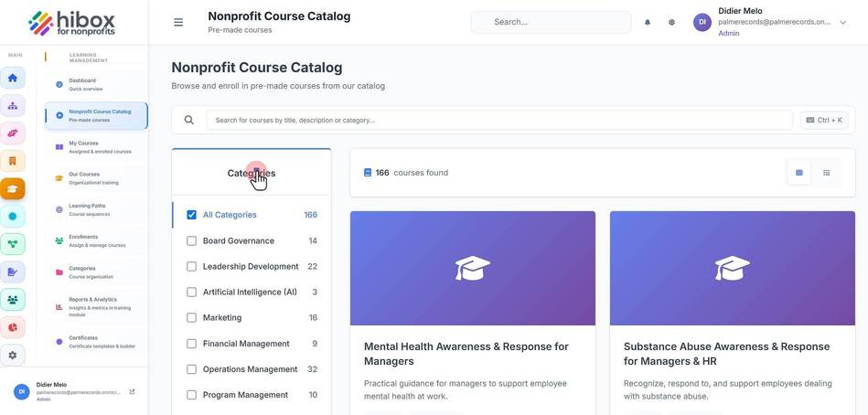This screenshot has height=415, width=868.
Task: Switch to list view of courses
Action: (x=827, y=173)
